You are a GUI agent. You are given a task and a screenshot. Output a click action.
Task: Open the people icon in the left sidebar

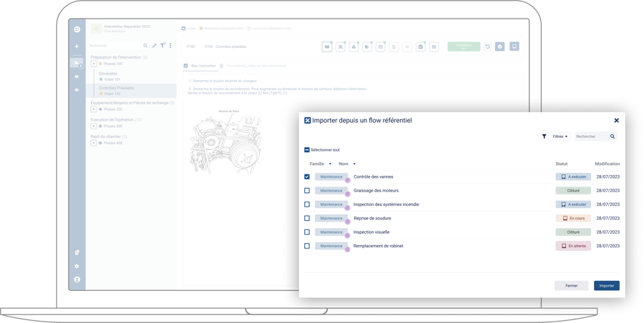pos(77,89)
